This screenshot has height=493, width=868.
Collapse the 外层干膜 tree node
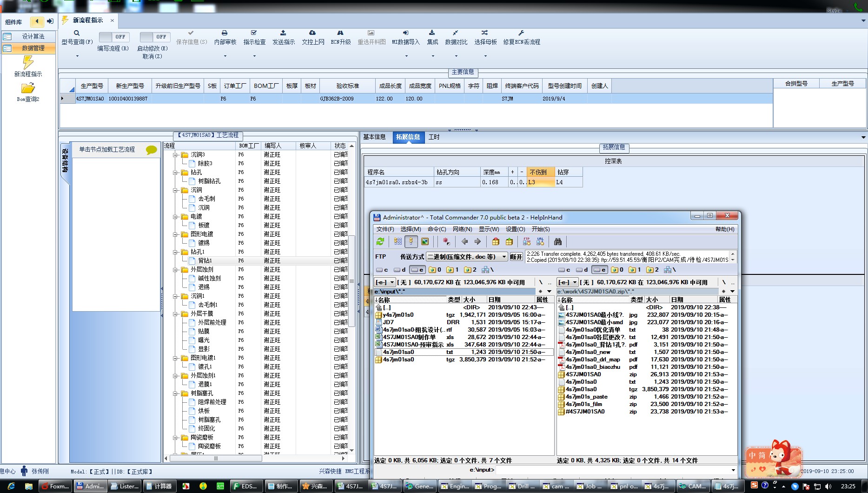point(175,314)
